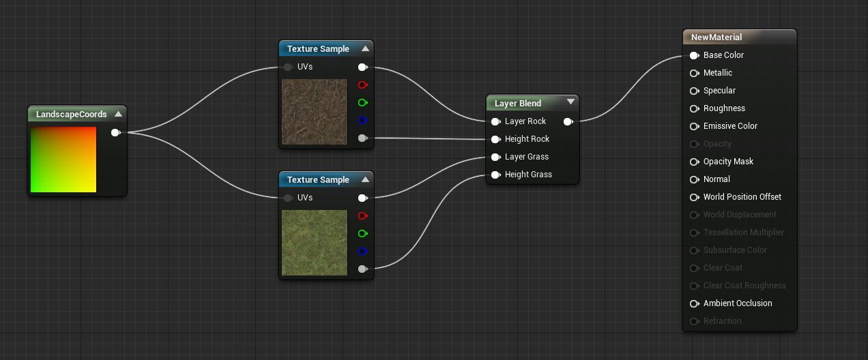Viewport: 868px width, 360px height.
Task: Click the LandscapeCoords output pin
Action: coord(116,132)
